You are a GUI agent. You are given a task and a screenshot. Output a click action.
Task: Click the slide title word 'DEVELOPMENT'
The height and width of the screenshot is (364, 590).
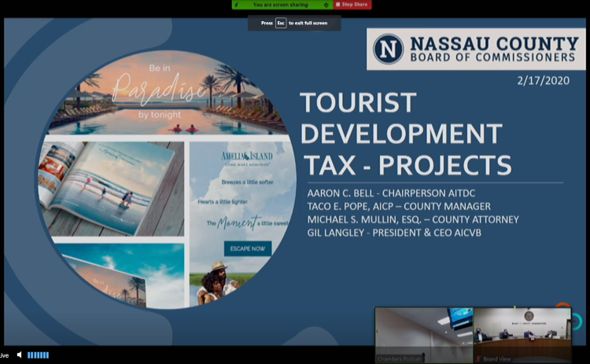[x=401, y=133]
